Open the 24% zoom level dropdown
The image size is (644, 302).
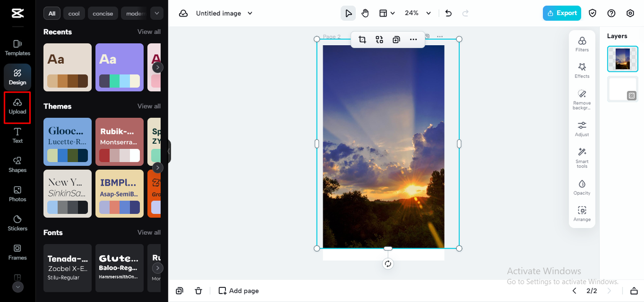click(418, 13)
